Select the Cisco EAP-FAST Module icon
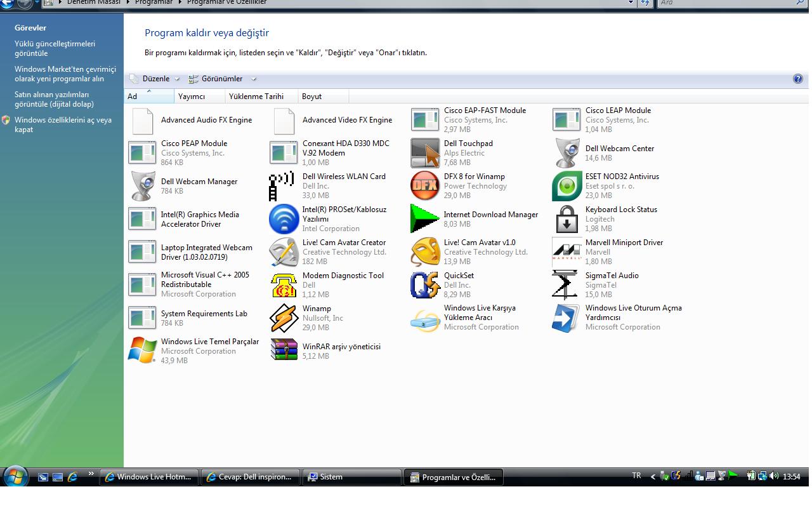The width and height of the screenshot is (812, 508). tap(425, 120)
